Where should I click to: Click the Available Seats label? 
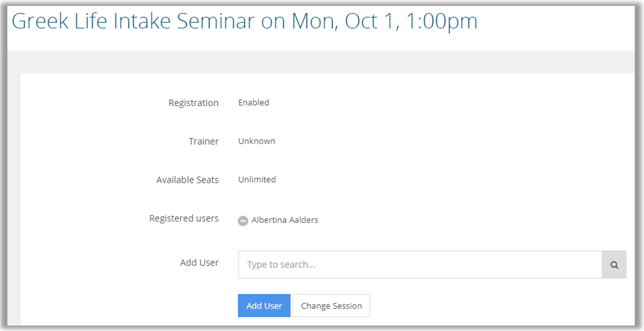pos(187,180)
